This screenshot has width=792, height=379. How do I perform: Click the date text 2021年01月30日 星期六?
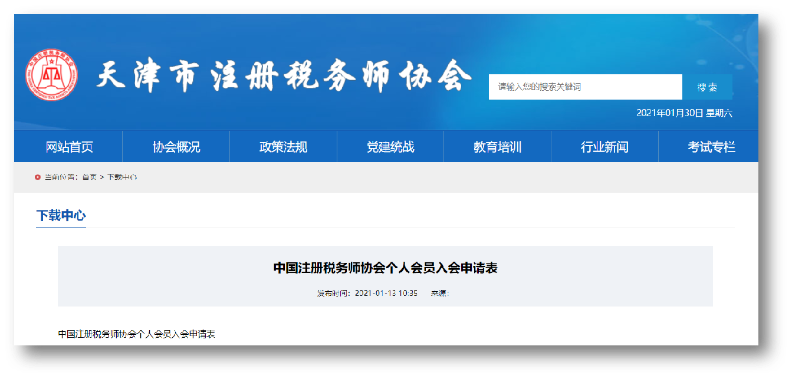click(x=684, y=113)
